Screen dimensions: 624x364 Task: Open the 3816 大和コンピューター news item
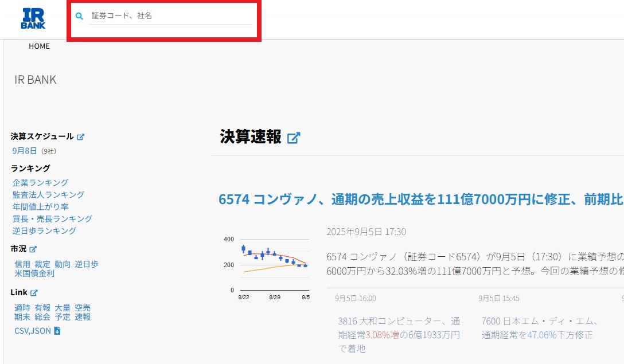[x=399, y=335]
